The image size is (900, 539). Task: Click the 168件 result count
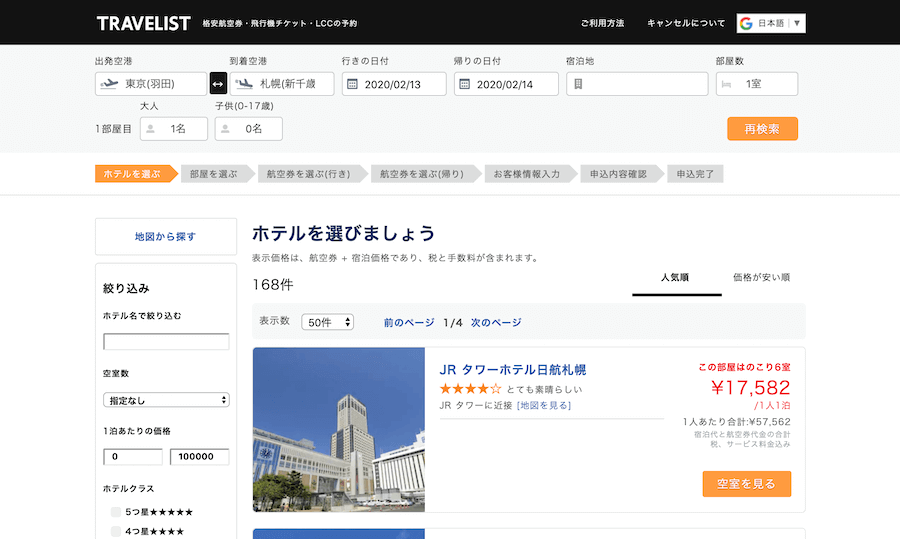pos(273,285)
